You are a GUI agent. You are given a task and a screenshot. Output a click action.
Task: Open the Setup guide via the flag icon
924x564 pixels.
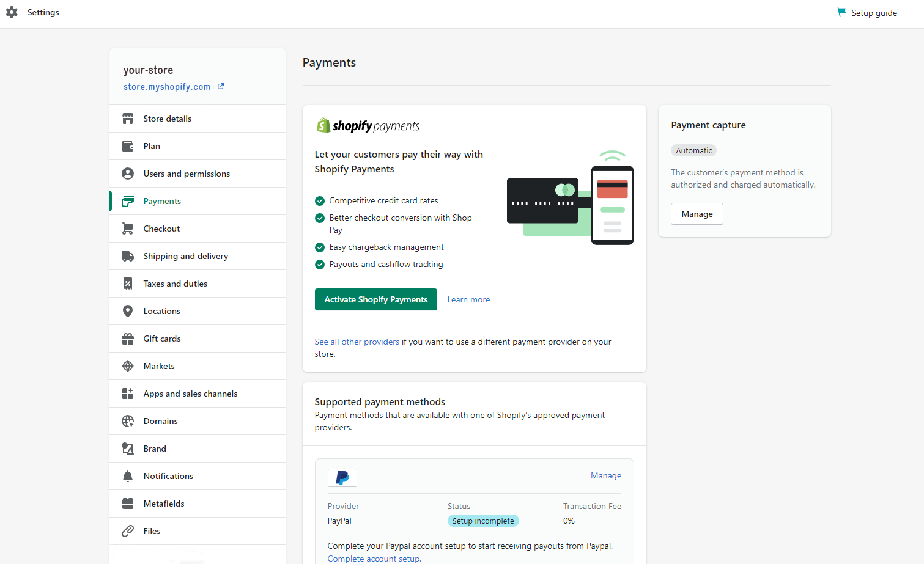(x=841, y=12)
